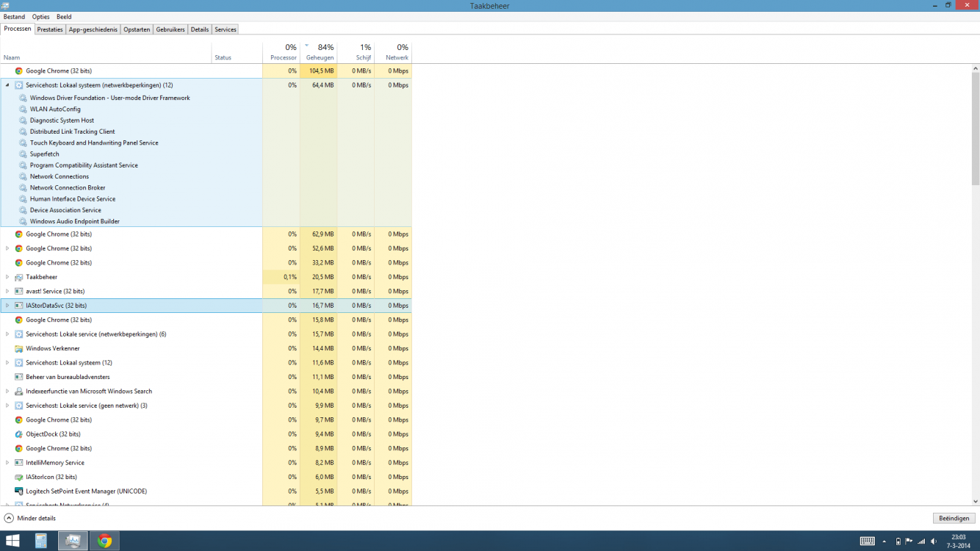Screen dimensions: 980x551
Task: Open the Beeld menu
Action: tap(64, 17)
